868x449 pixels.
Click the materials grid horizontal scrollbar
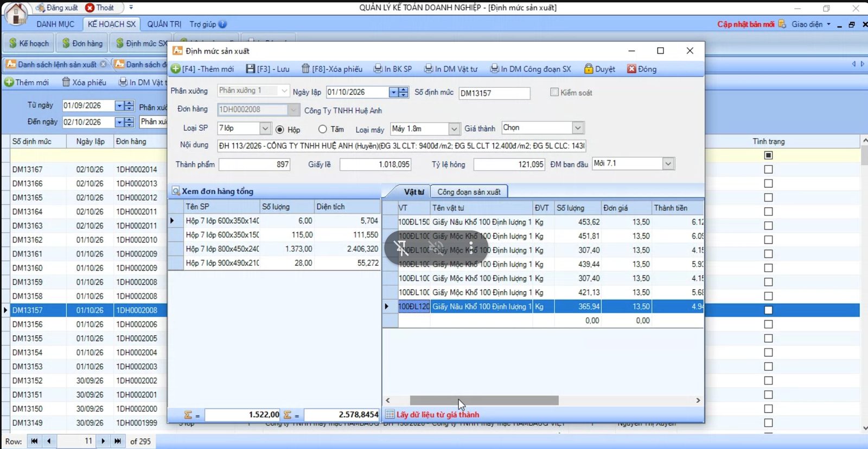[484, 400]
